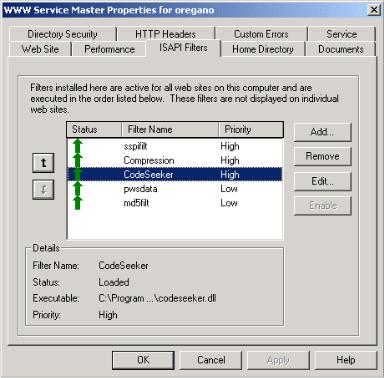This screenshot has height=378, width=384.
Task: Select the pwsdata filter row
Action: pyautogui.click(x=175, y=189)
